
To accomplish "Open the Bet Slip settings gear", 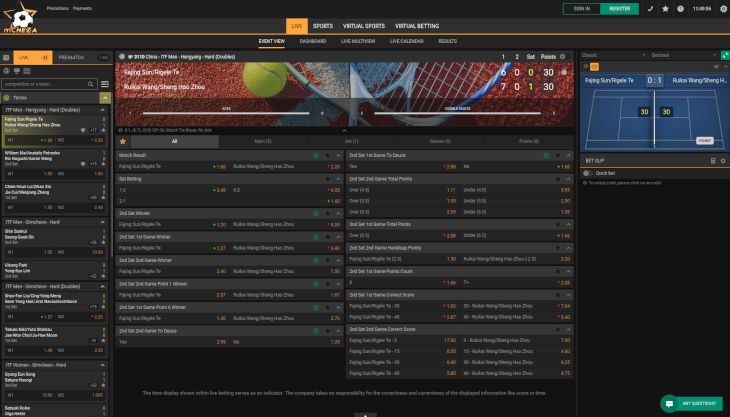I will (723, 161).
